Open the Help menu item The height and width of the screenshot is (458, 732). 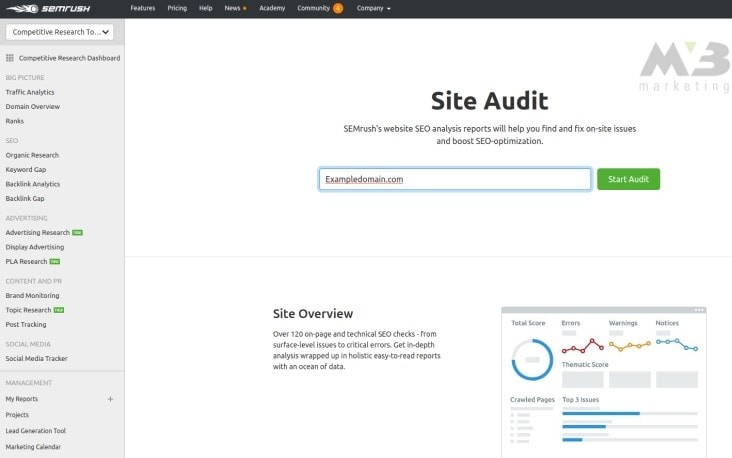coord(205,8)
